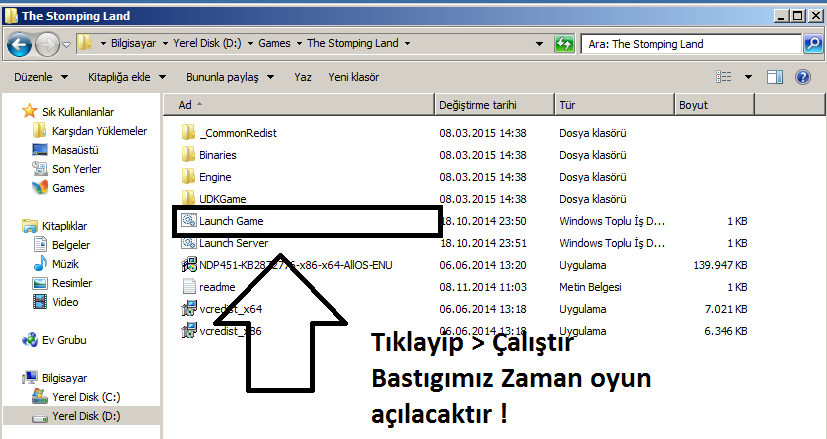Click the Yaz toolbar button
The height and width of the screenshot is (439, 827).
click(303, 77)
